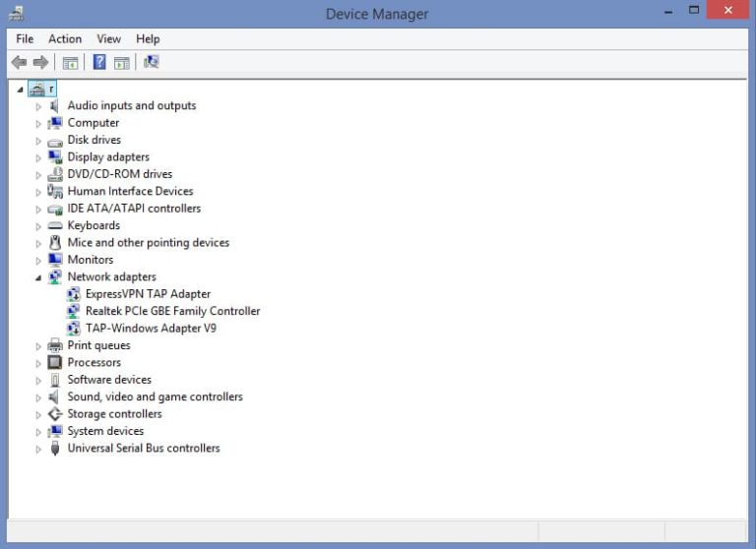
Task: Select the Print queues label
Action: [98, 345]
